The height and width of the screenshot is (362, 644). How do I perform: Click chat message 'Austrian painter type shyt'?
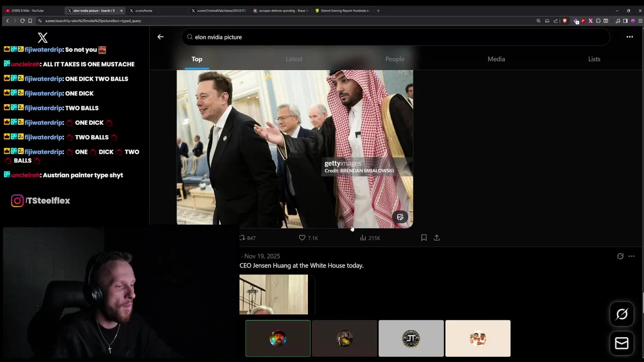click(83, 175)
